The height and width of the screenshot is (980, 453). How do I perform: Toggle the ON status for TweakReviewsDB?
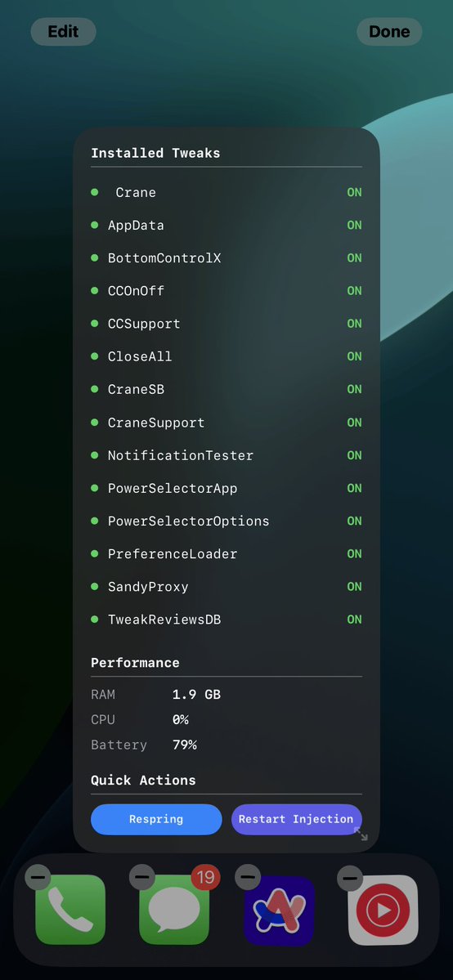click(355, 620)
